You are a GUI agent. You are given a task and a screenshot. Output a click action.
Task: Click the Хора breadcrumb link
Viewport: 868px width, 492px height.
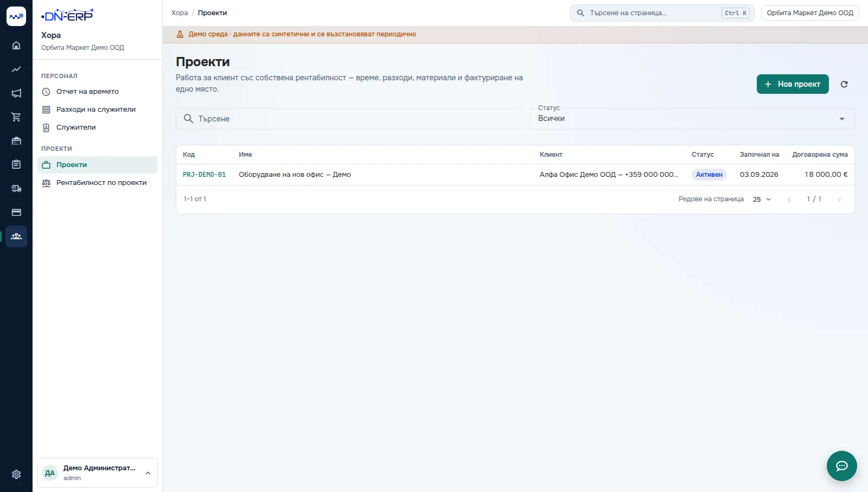[180, 13]
